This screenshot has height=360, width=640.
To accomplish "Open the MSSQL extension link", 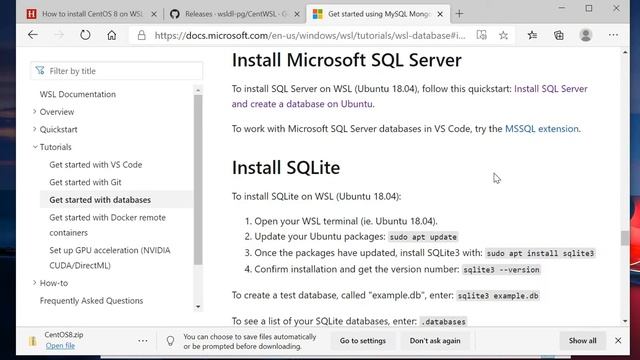I will pyautogui.click(x=542, y=129).
